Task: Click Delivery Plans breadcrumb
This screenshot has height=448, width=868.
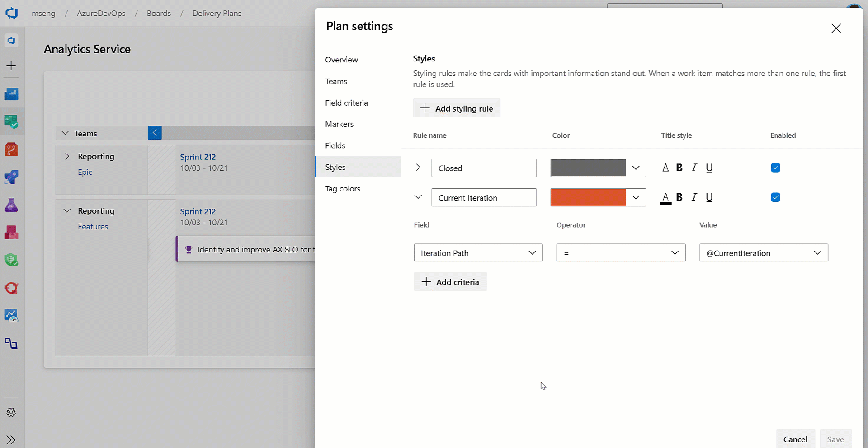Action: pyautogui.click(x=217, y=13)
